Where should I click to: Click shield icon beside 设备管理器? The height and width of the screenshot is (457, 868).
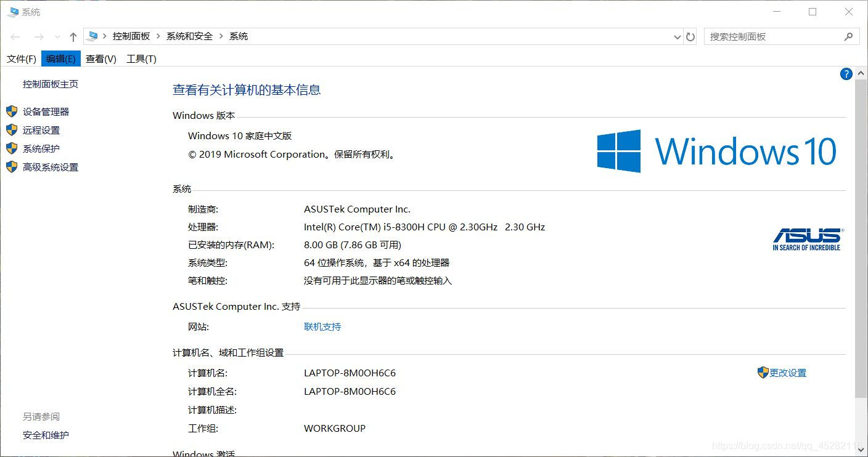12,111
